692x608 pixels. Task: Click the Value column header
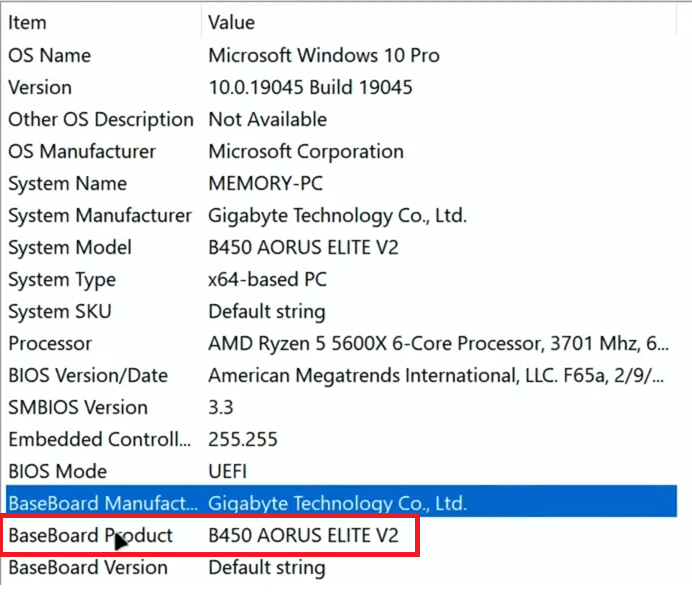tap(231, 22)
